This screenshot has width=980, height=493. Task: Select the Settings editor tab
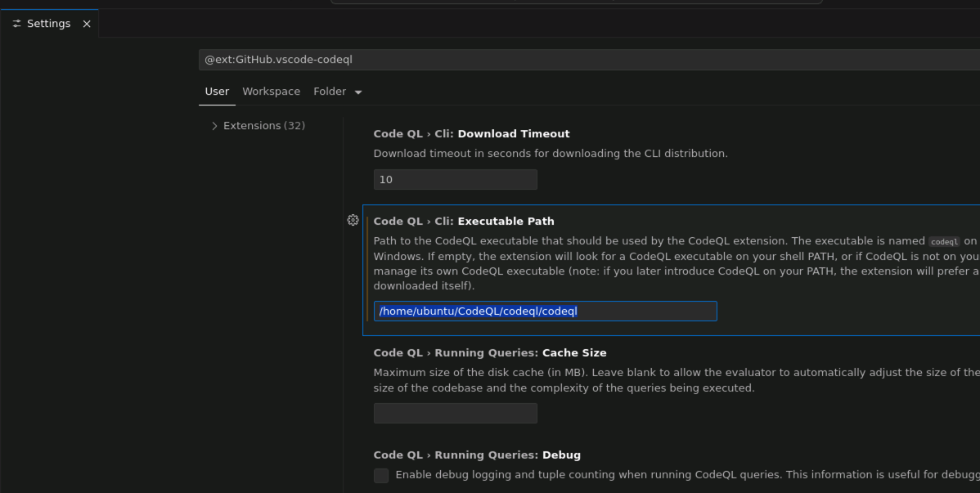pos(49,24)
